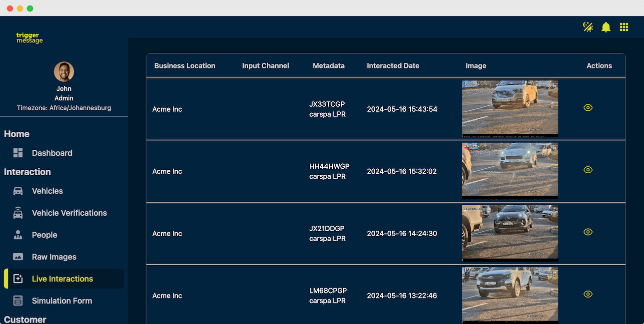Open the JX33TCGP vehicle image thumbnail
Image resolution: width=644 pixels, height=324 pixels.
[x=510, y=108]
